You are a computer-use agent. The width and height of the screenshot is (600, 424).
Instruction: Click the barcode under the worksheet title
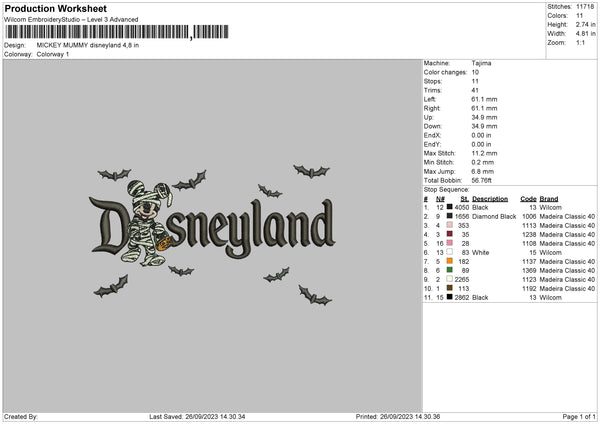click(x=117, y=32)
